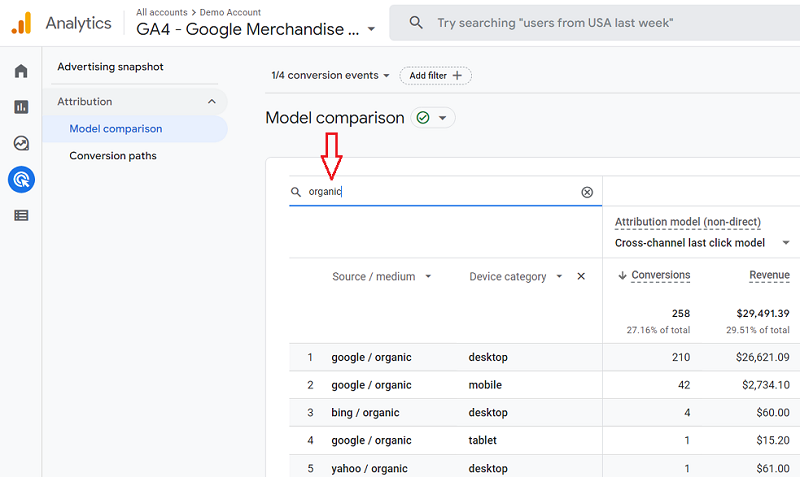Click the 27.16% of total text

coord(658,330)
